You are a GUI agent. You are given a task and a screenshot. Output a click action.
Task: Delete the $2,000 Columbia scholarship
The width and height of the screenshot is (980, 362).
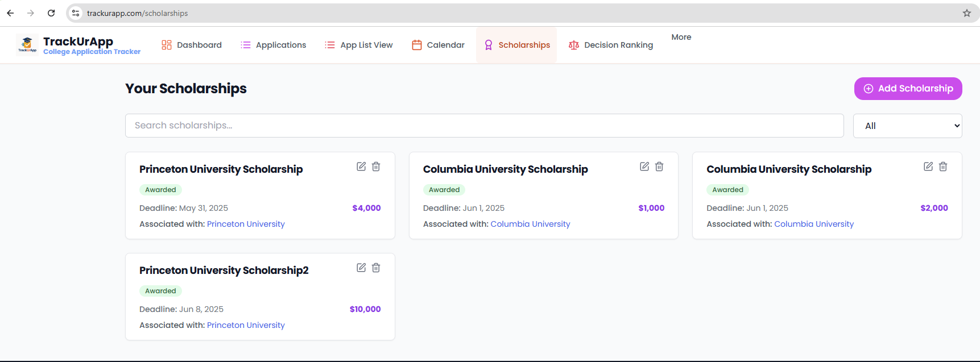(943, 167)
